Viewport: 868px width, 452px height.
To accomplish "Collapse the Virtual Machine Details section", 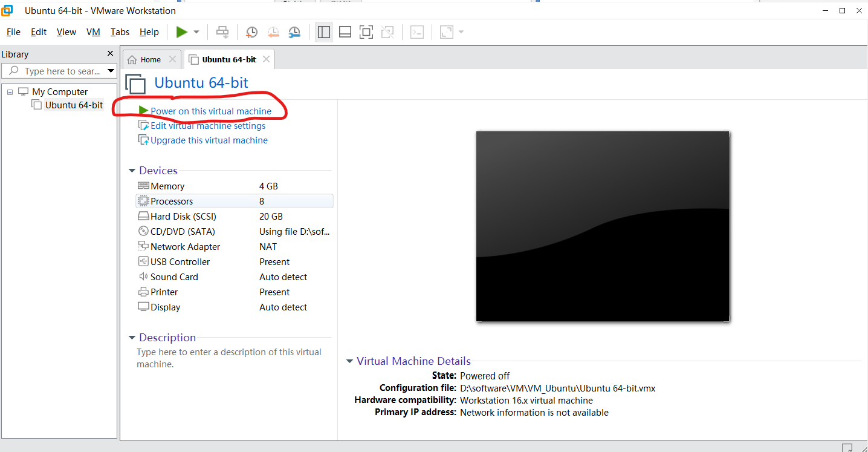I will (x=349, y=361).
